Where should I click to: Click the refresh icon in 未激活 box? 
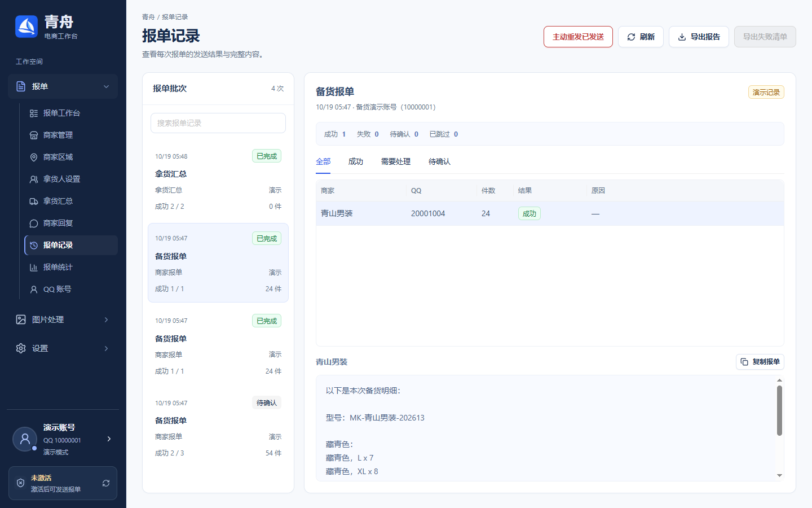click(106, 483)
